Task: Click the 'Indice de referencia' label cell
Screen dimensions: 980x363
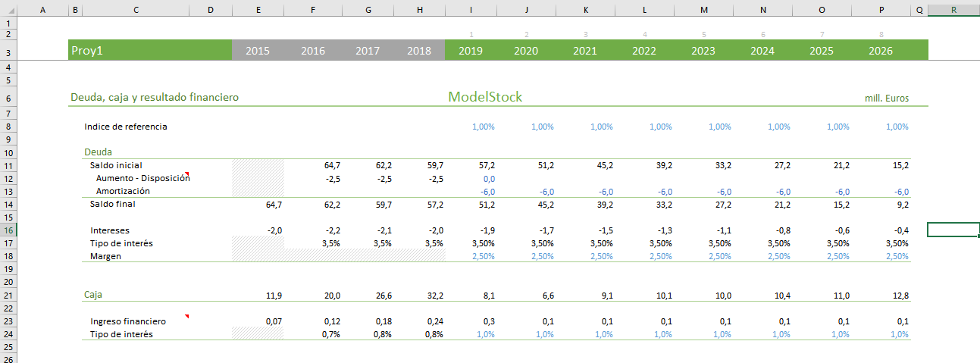Action: (126, 127)
